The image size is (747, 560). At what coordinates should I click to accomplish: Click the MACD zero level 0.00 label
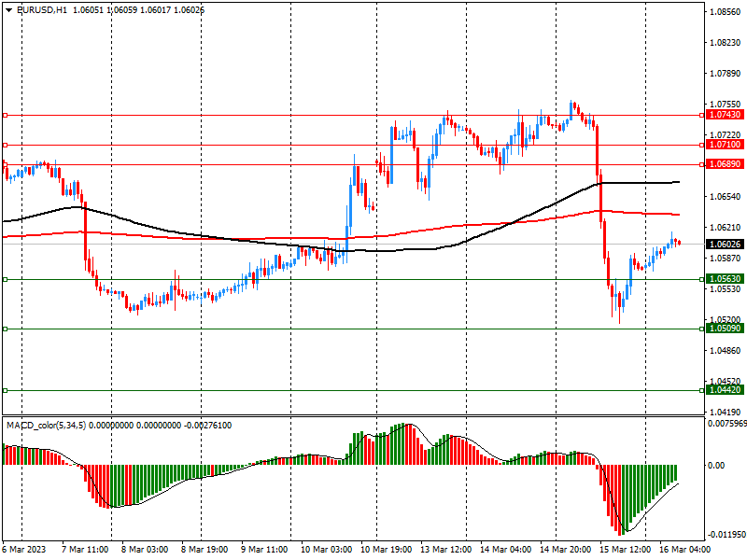716,465
